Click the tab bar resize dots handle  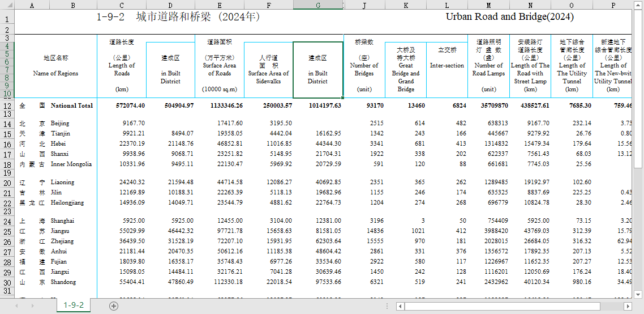[x=387, y=305]
